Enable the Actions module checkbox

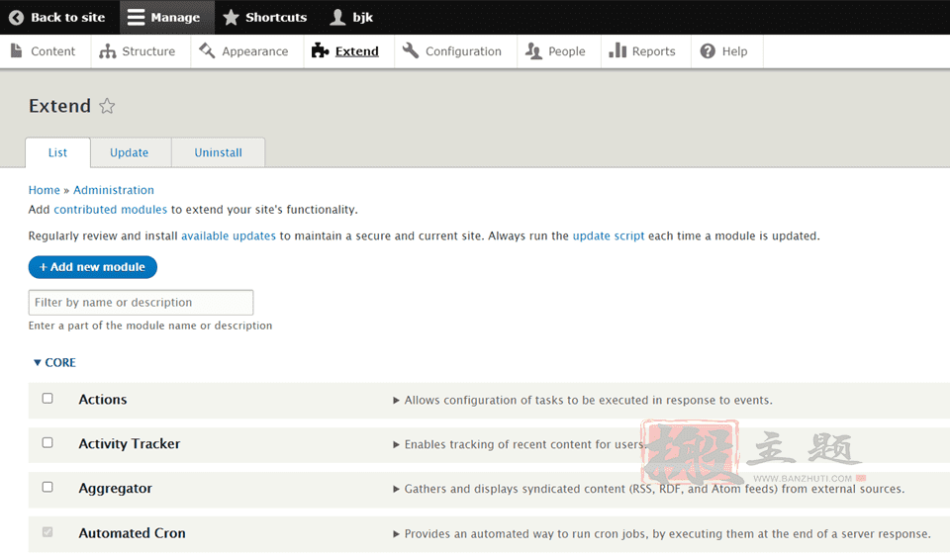(x=47, y=398)
